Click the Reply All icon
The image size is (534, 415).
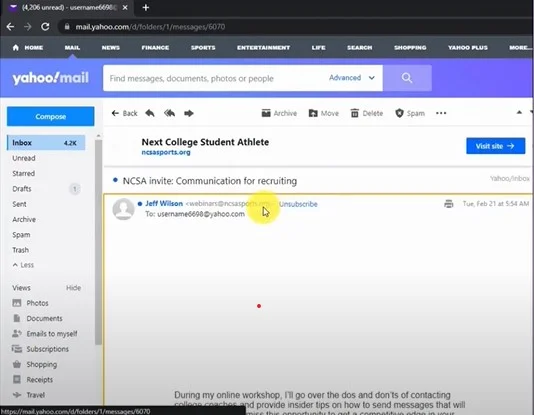169,113
